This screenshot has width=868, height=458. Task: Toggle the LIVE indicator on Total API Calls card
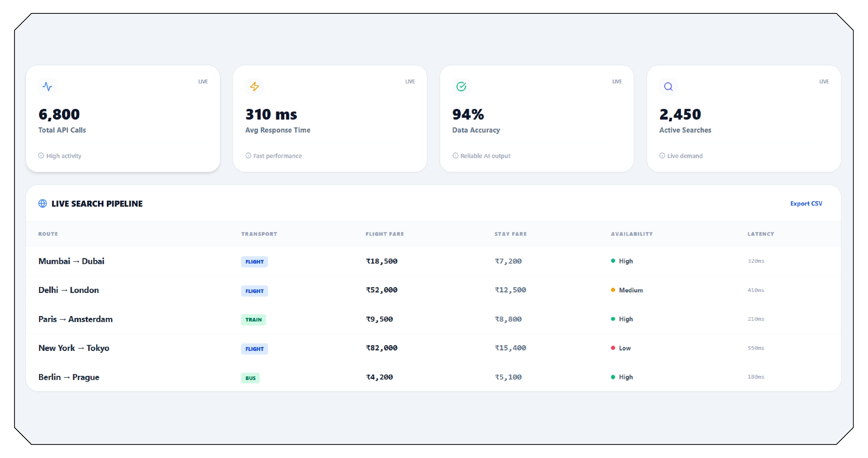coord(203,81)
